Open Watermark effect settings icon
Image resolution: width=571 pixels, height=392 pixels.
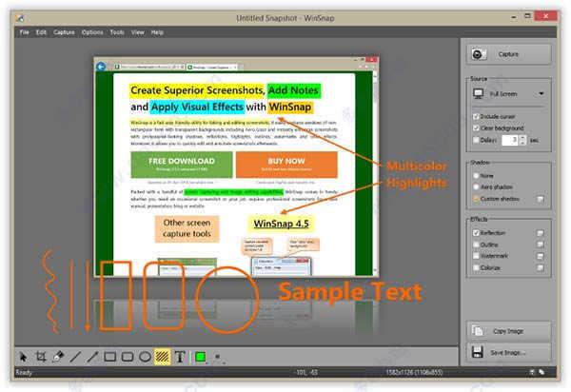tap(541, 256)
